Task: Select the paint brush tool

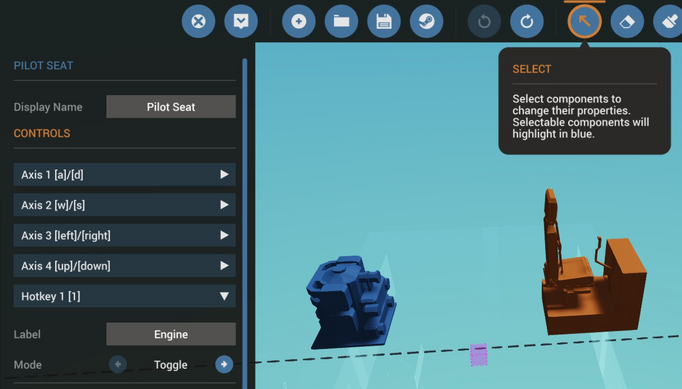Action: 669,21
